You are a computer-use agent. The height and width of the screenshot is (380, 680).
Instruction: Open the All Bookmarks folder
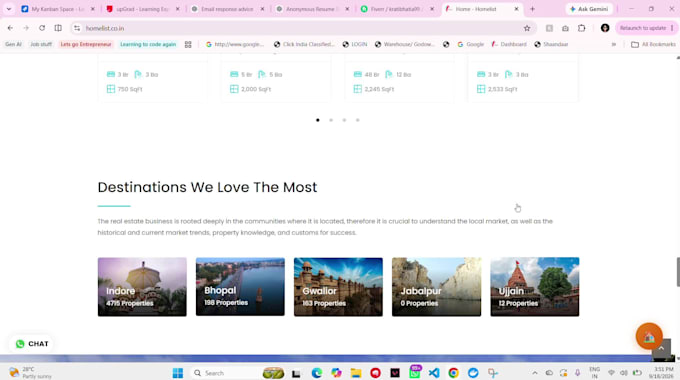pyautogui.click(x=653, y=44)
